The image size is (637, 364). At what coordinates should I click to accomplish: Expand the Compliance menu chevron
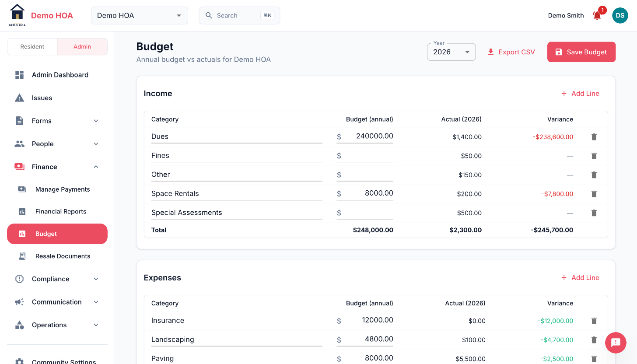coord(96,279)
